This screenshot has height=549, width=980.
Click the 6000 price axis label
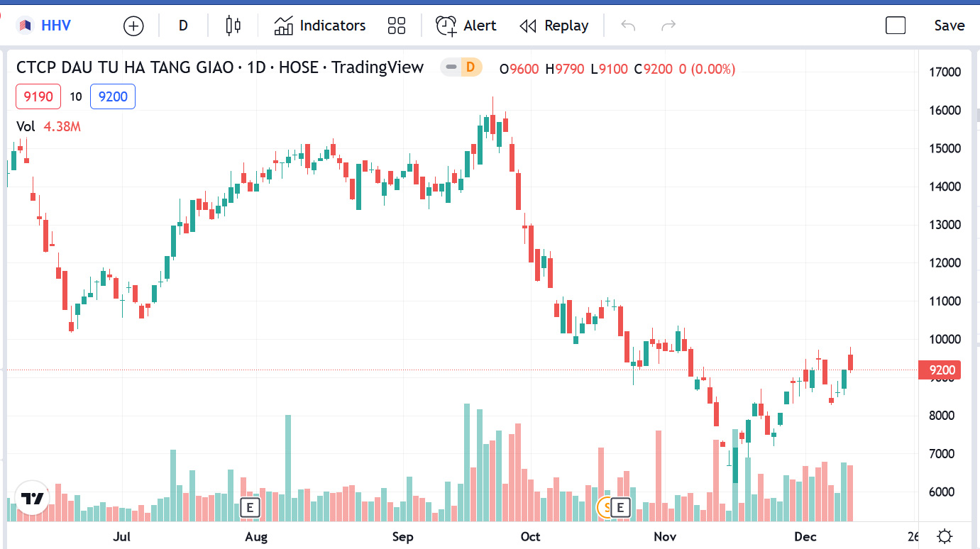click(x=943, y=492)
